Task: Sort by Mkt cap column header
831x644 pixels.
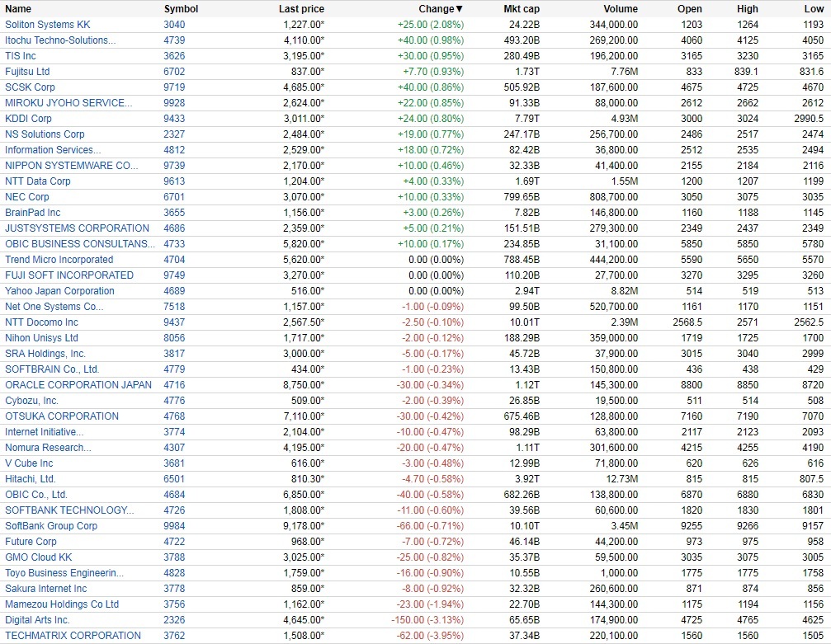Action: point(522,9)
